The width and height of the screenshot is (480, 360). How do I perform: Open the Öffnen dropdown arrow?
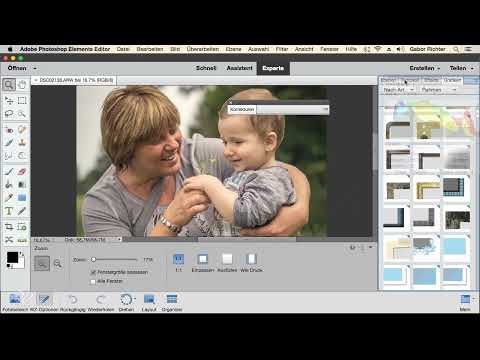(x=35, y=68)
